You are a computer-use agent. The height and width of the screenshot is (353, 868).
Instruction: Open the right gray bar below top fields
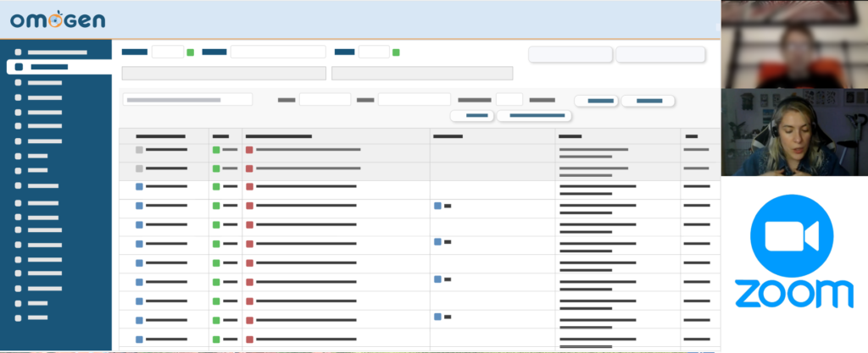pyautogui.click(x=422, y=74)
